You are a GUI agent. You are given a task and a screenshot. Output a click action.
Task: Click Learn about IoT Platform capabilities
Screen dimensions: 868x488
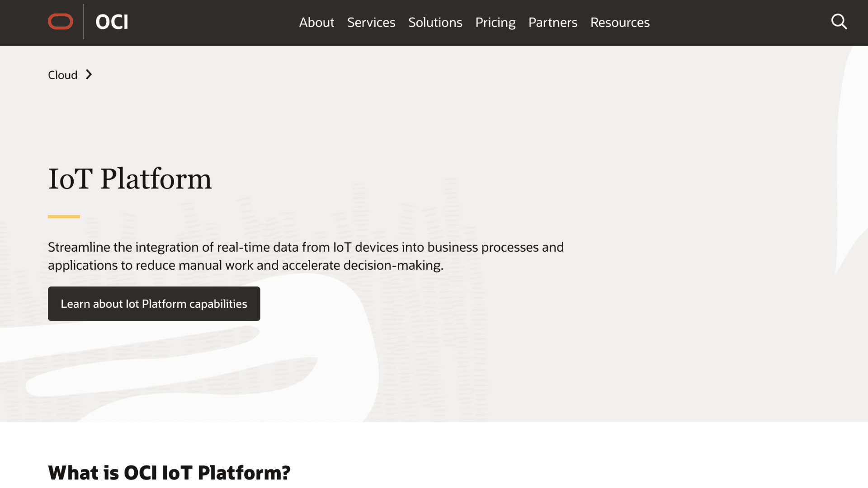[x=154, y=304]
